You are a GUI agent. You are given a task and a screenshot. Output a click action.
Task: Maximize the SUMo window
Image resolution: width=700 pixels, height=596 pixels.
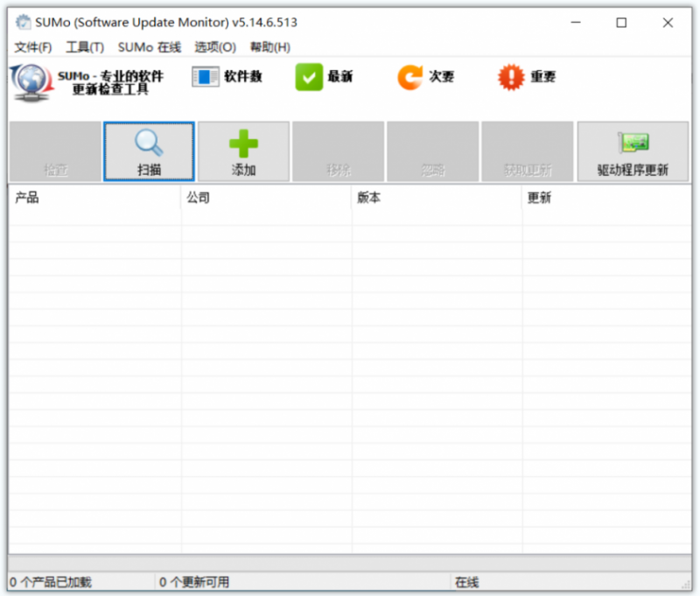coord(621,23)
